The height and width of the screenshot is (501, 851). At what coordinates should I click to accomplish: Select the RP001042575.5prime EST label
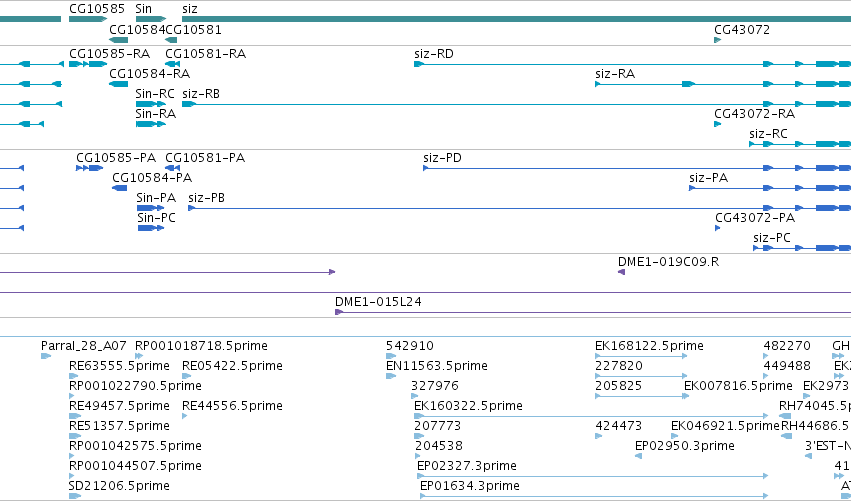point(135,446)
